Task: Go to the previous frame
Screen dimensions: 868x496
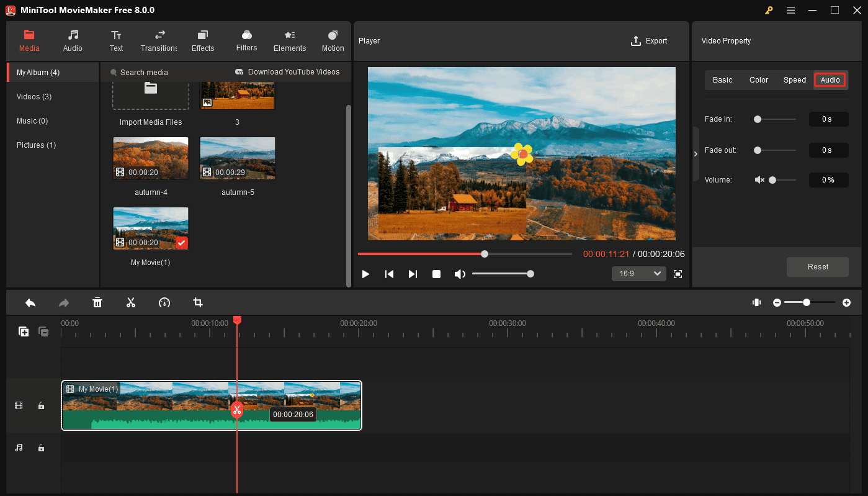Action: [x=389, y=274]
